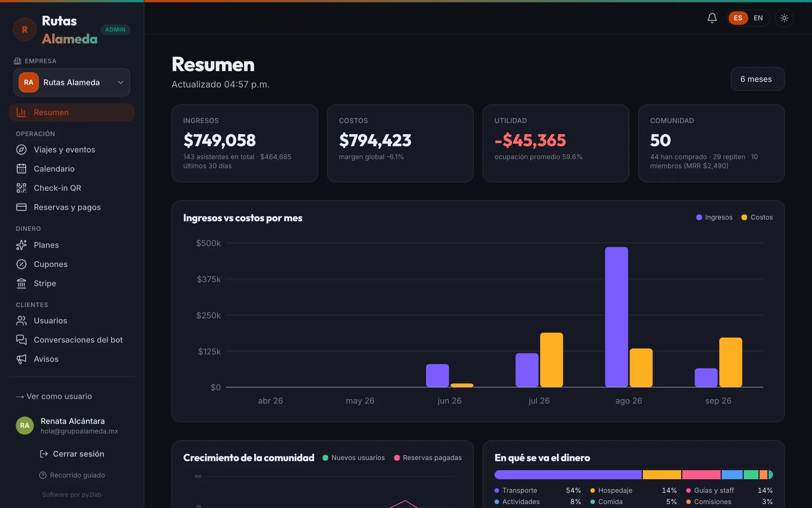Open the notifications bell

(712, 18)
